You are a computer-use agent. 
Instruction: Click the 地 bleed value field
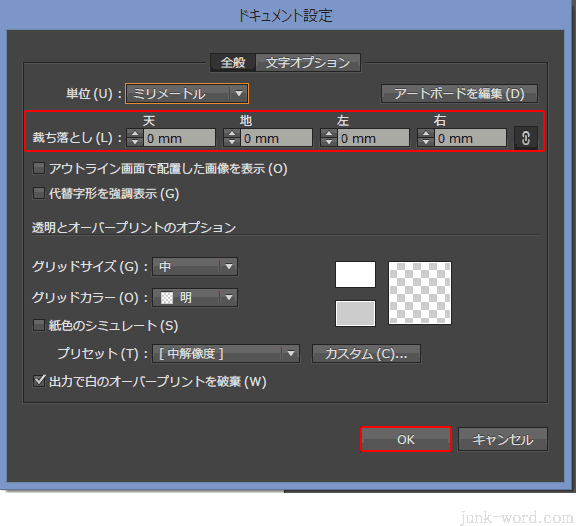click(276, 138)
